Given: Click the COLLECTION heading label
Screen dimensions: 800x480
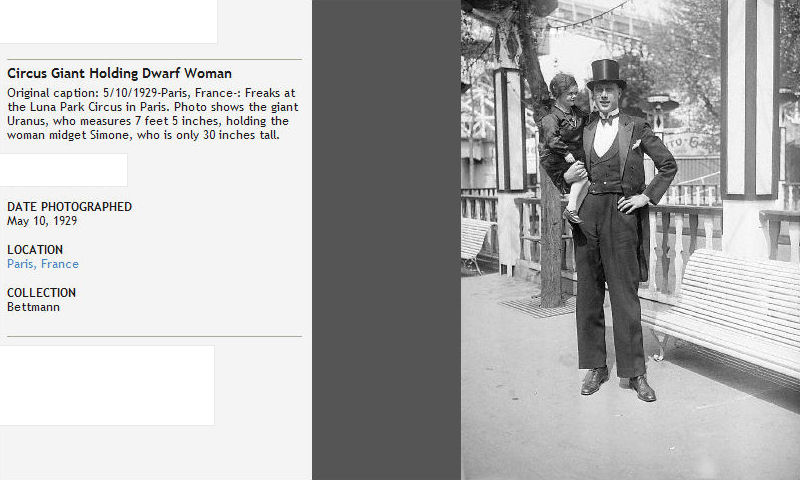Looking at the screenshot, I should coord(41,293).
